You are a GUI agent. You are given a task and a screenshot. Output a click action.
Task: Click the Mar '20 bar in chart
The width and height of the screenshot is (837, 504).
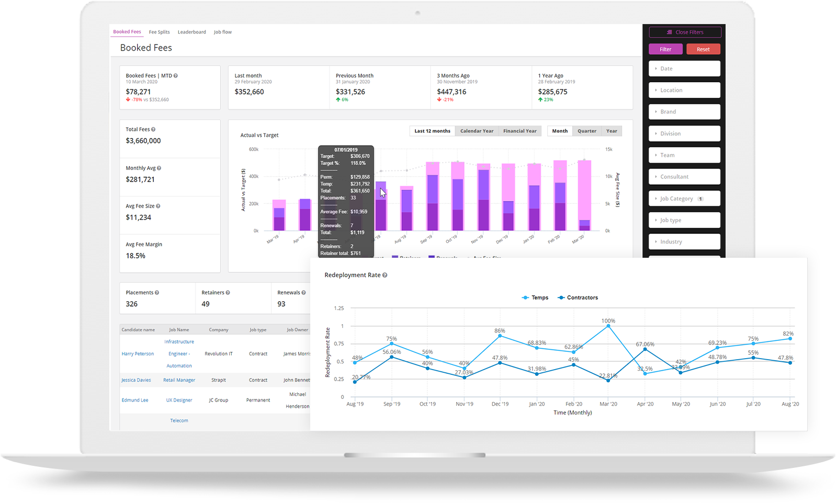tap(584, 196)
